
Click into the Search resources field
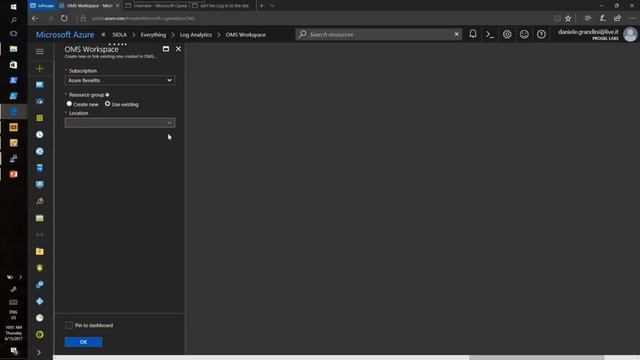378,35
